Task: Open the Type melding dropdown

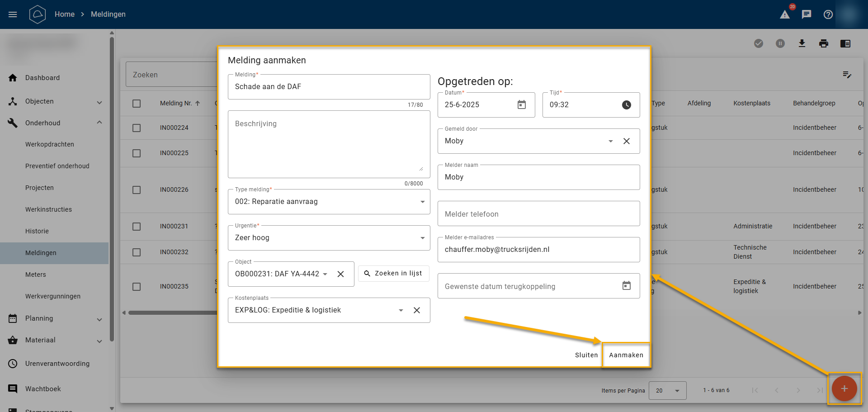Action: 422,202
